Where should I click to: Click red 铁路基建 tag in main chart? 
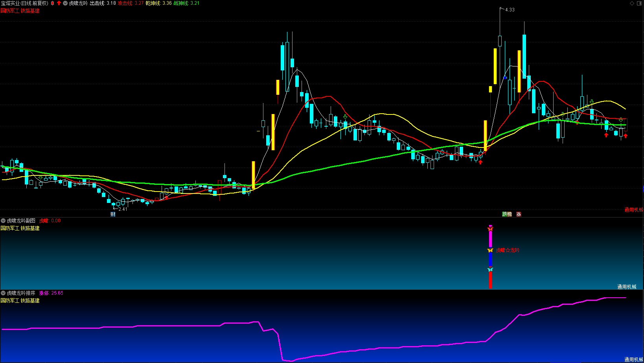[30, 11]
